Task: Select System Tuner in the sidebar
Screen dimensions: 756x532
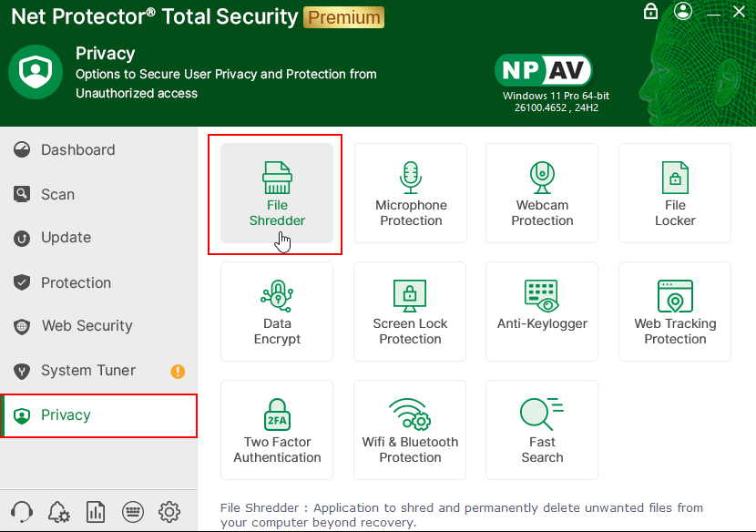Action: point(87,371)
